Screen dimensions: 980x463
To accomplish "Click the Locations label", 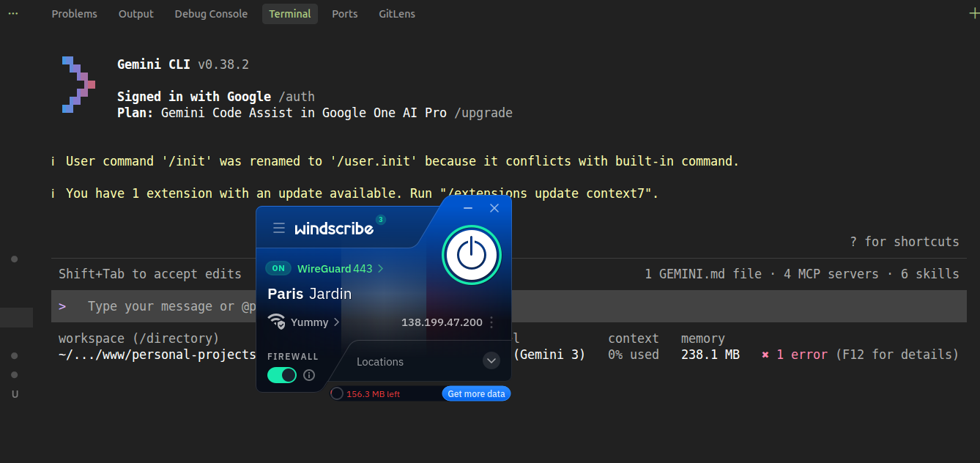I will tap(380, 362).
